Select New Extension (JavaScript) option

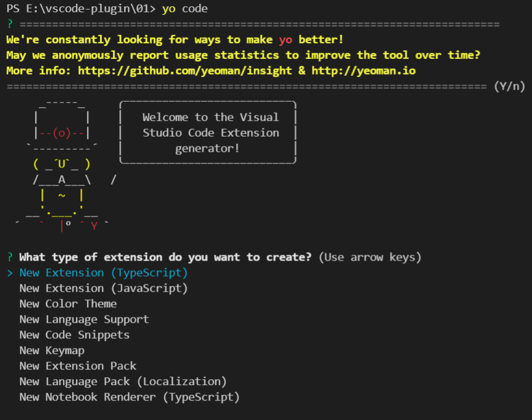[x=104, y=288]
